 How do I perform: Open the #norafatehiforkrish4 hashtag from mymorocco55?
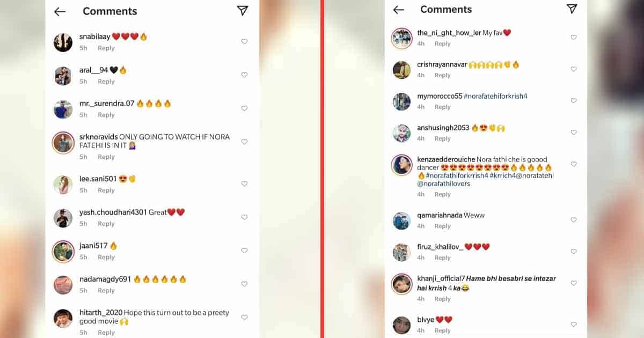click(x=496, y=96)
